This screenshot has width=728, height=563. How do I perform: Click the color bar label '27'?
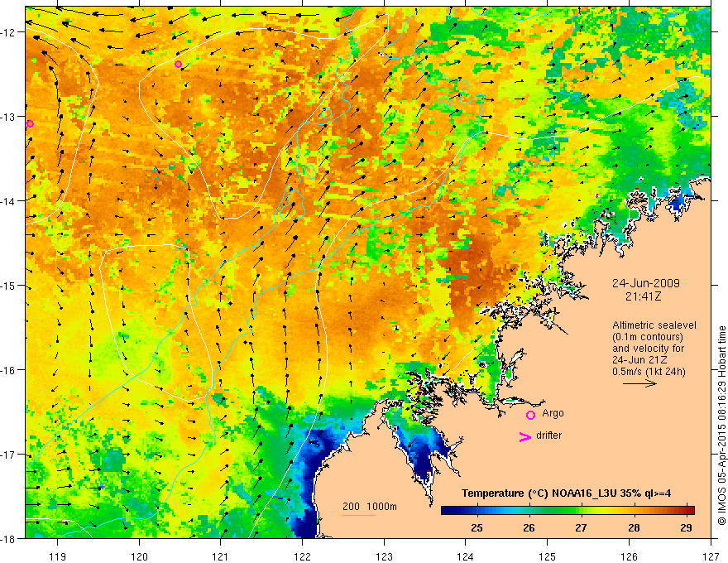coord(581,528)
